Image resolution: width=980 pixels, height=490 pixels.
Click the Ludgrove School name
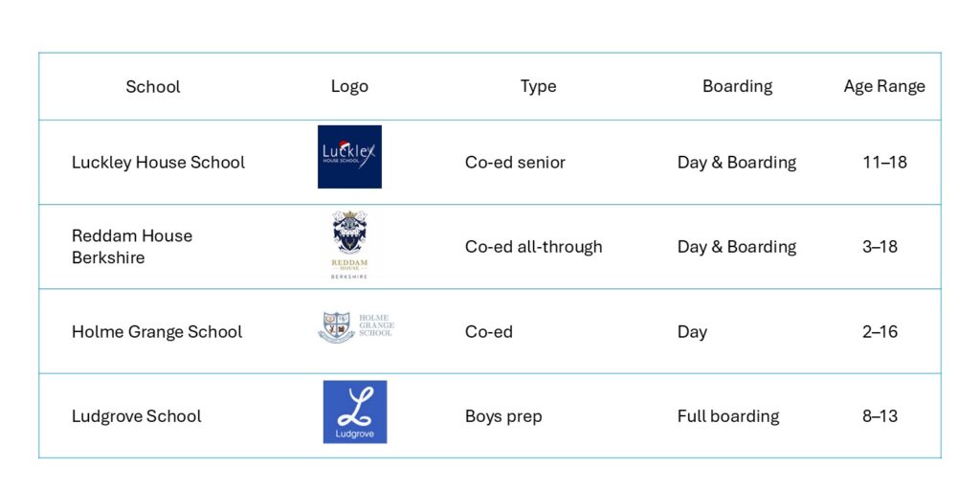(137, 416)
